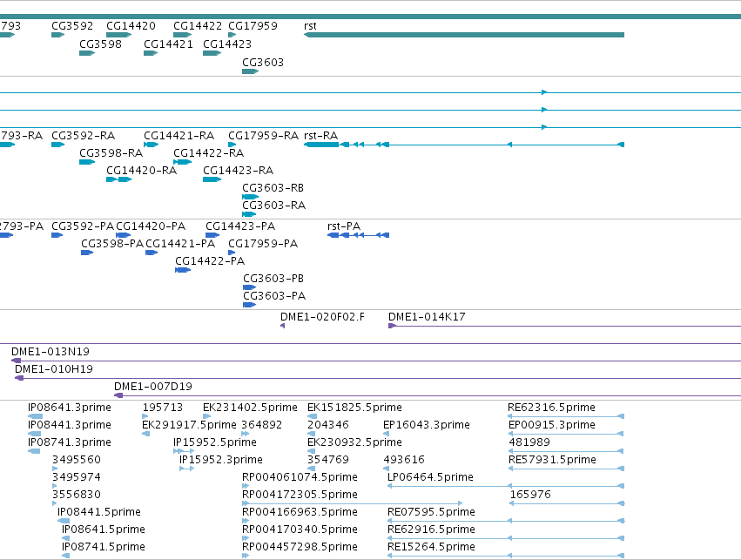Select the IP15952.3prime EST label
741x560 pixels.
coord(220,461)
